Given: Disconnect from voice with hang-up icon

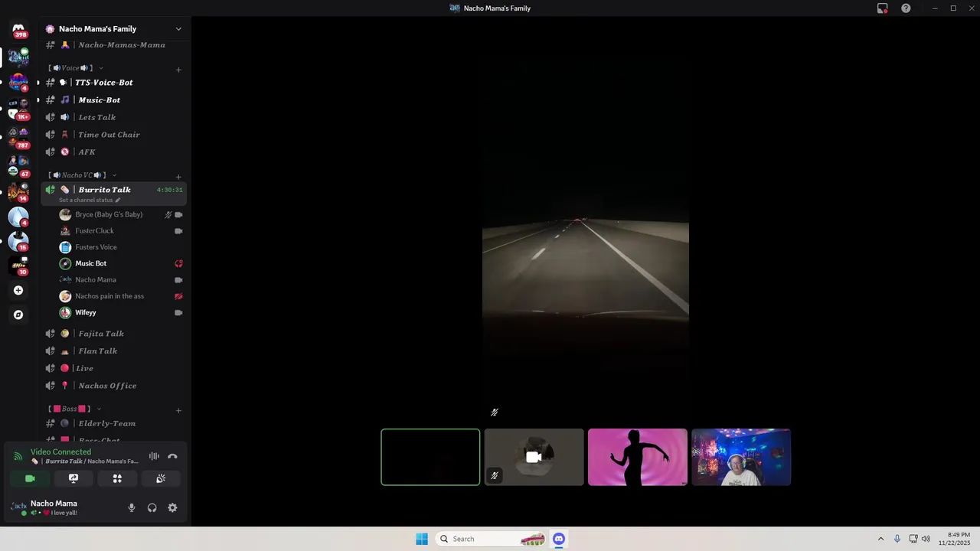Looking at the screenshot, I should 172,456.
